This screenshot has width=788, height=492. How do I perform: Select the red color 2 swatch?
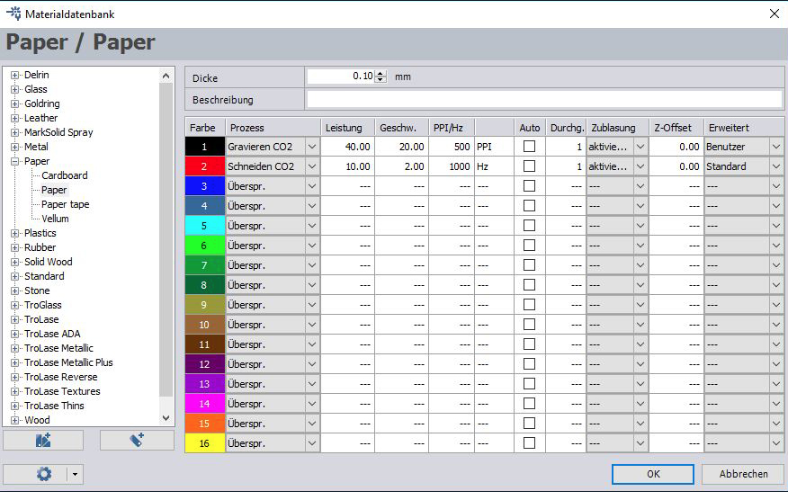pyautogui.click(x=205, y=167)
